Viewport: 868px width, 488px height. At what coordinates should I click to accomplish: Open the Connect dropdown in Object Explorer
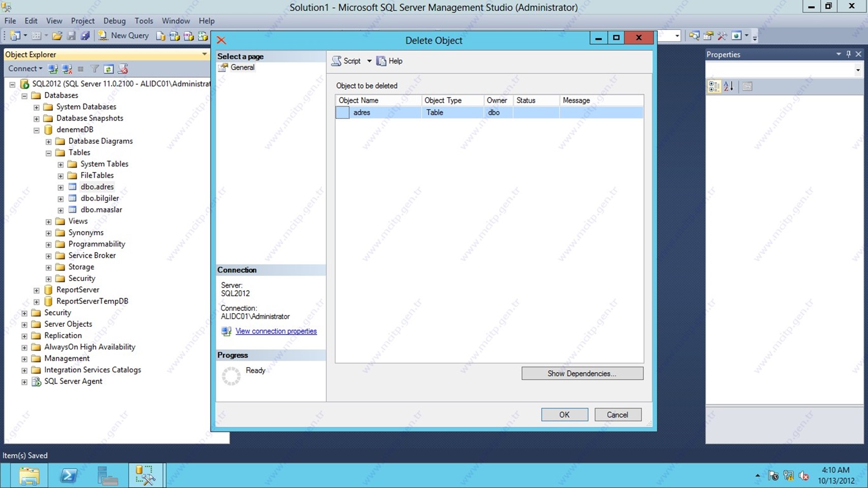[25, 69]
